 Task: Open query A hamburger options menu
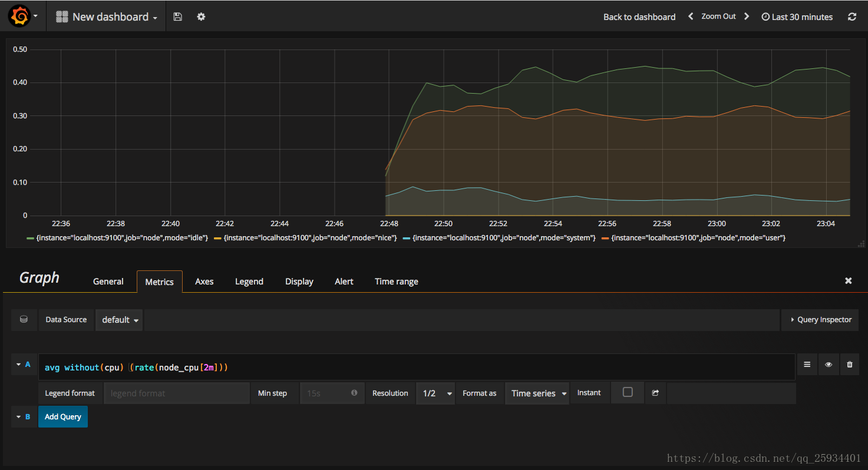(x=807, y=365)
